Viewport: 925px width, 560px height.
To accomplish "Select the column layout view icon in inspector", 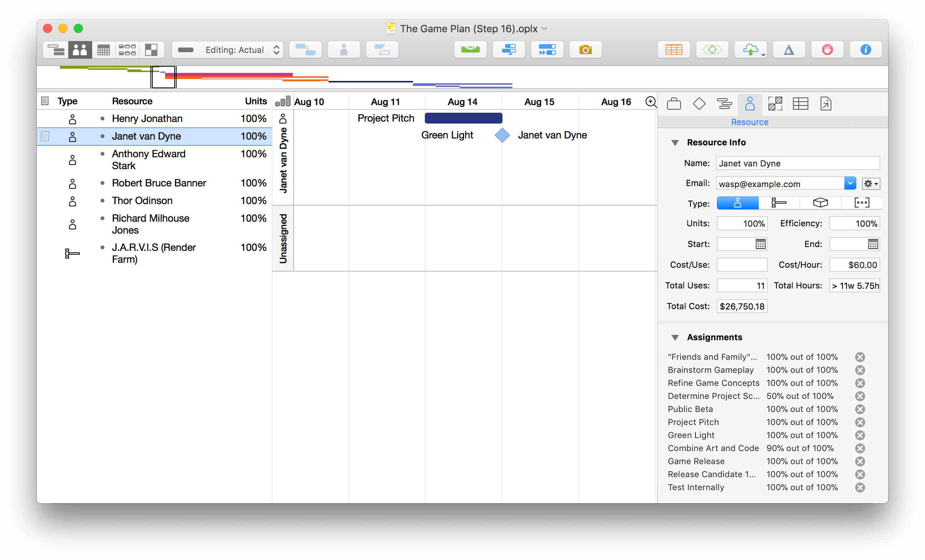I will pos(799,104).
